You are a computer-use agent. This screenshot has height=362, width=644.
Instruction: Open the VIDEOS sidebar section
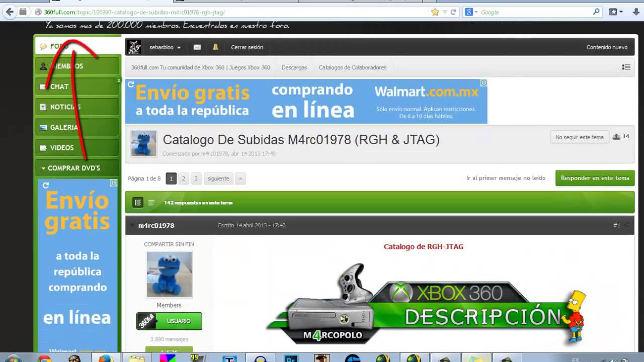(x=77, y=147)
